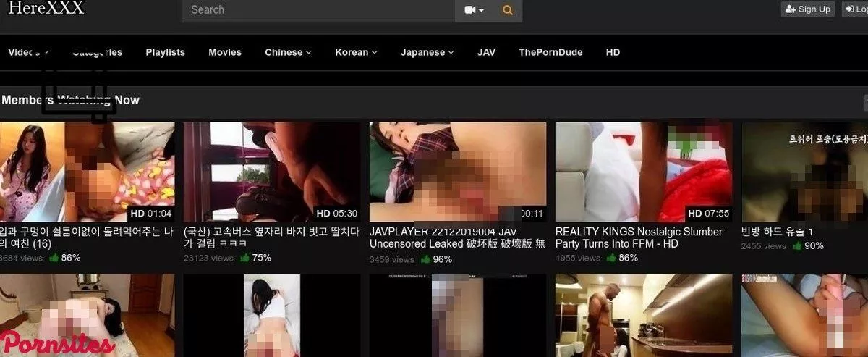The image size is (868, 357).
Task: Open the Playlists menu item
Action: [x=165, y=52]
